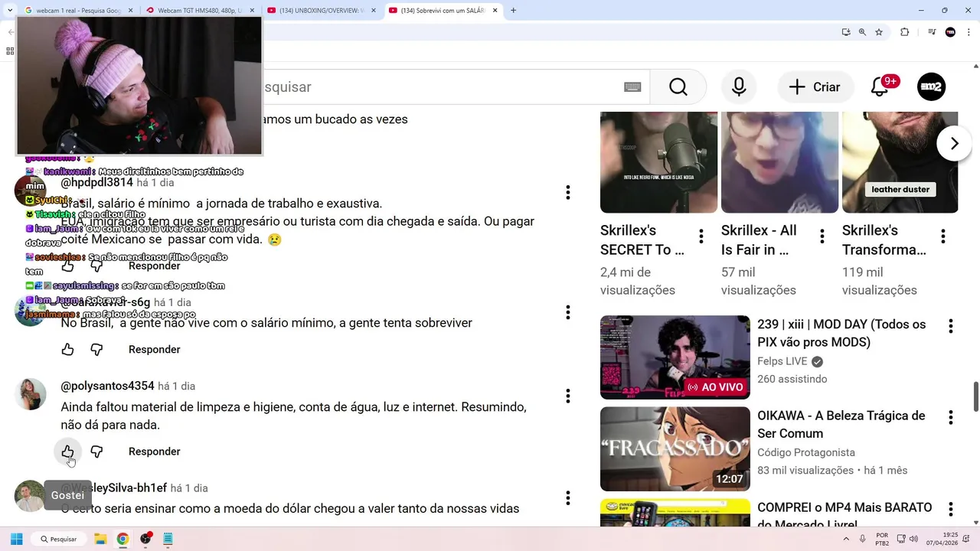Click Responder under @hpdpdl3814 comment

coord(154,266)
